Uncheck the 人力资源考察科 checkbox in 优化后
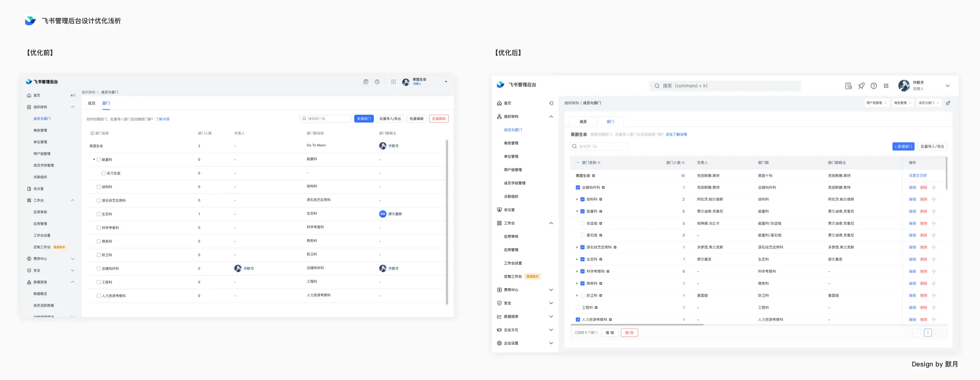This screenshot has width=980, height=380. coord(578,319)
